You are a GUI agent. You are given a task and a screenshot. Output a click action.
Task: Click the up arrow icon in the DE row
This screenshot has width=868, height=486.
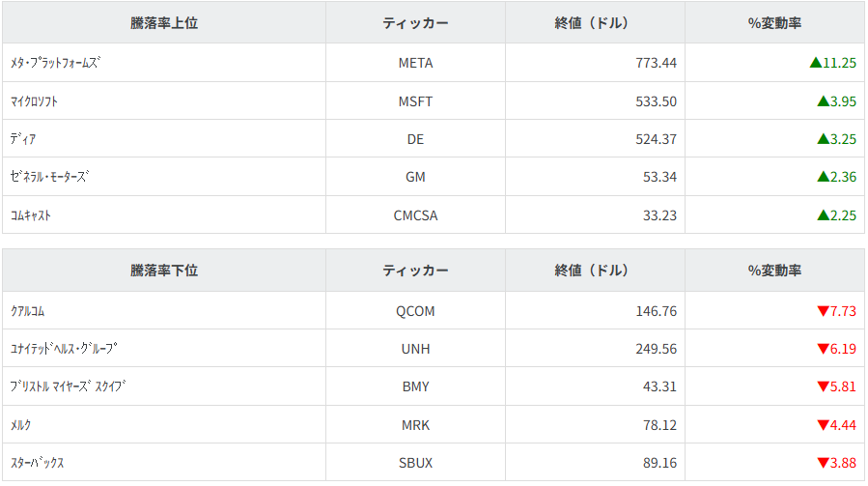(x=823, y=139)
